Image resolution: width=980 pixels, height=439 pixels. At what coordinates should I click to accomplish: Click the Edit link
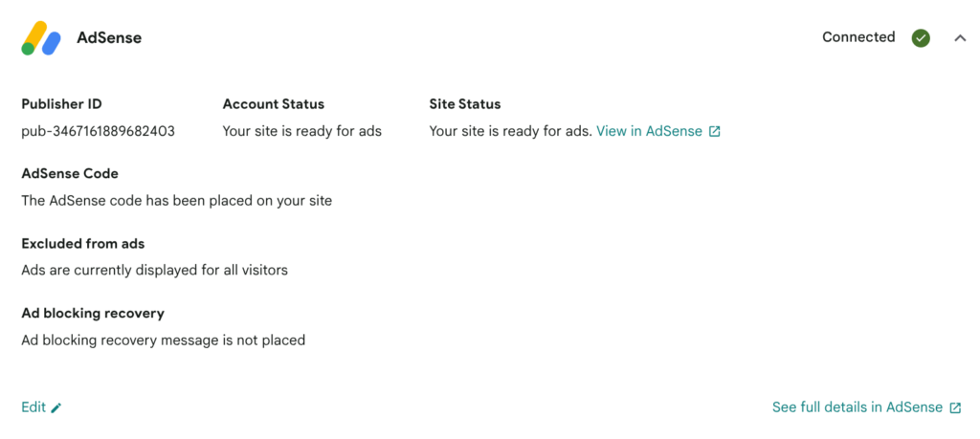click(33, 407)
